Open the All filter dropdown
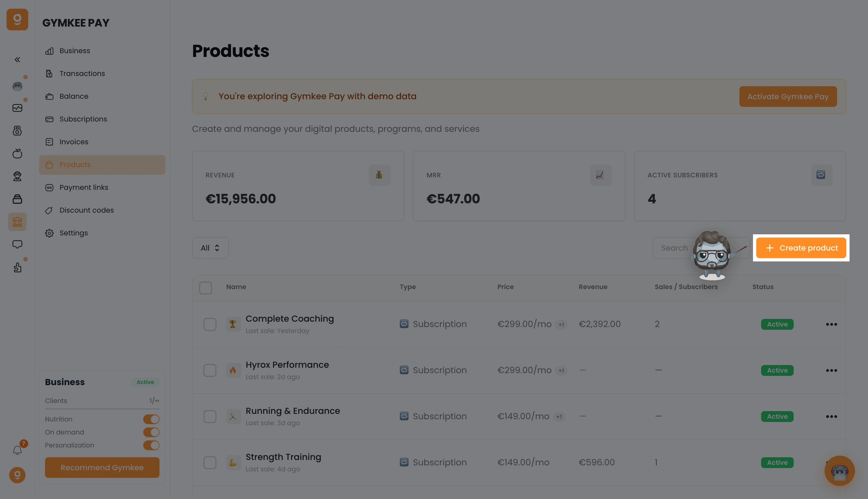 point(210,248)
